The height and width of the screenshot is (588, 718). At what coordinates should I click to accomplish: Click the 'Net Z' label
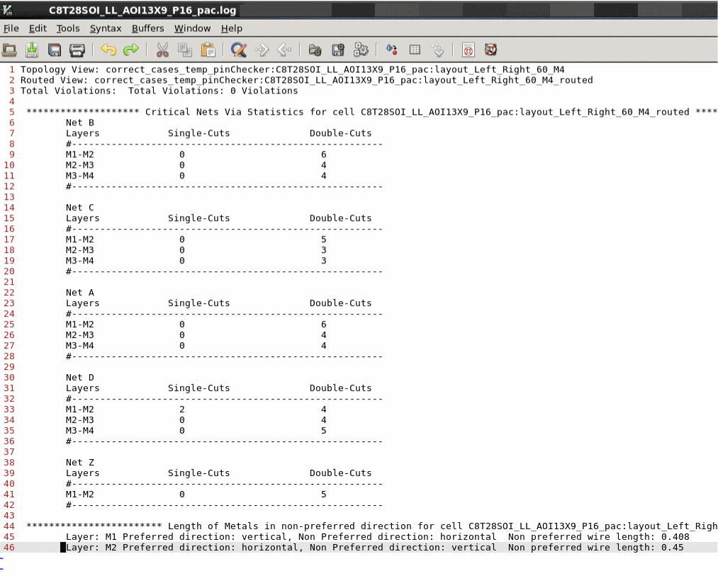pos(79,463)
